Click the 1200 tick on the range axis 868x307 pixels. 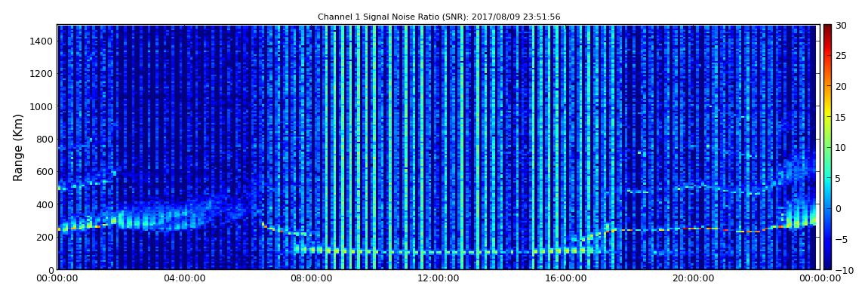coord(42,74)
